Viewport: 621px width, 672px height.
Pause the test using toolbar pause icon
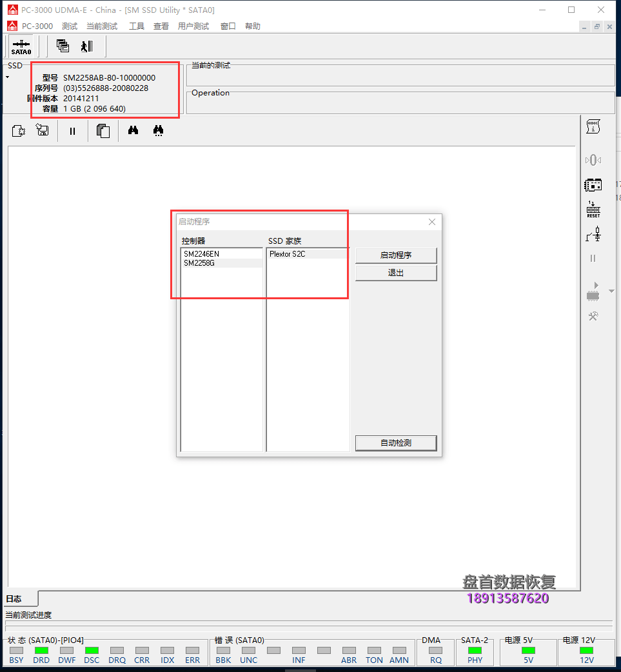[72, 131]
